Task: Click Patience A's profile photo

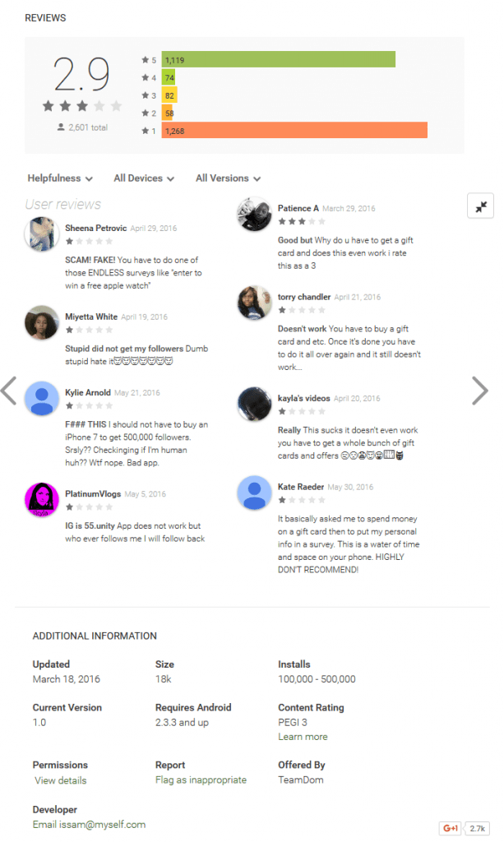Action: [x=254, y=214]
